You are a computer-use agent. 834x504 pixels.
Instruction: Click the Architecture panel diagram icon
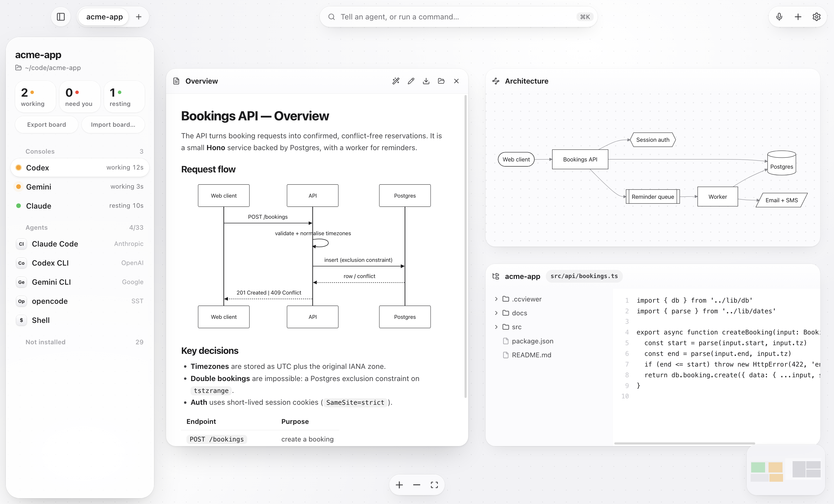pos(496,81)
